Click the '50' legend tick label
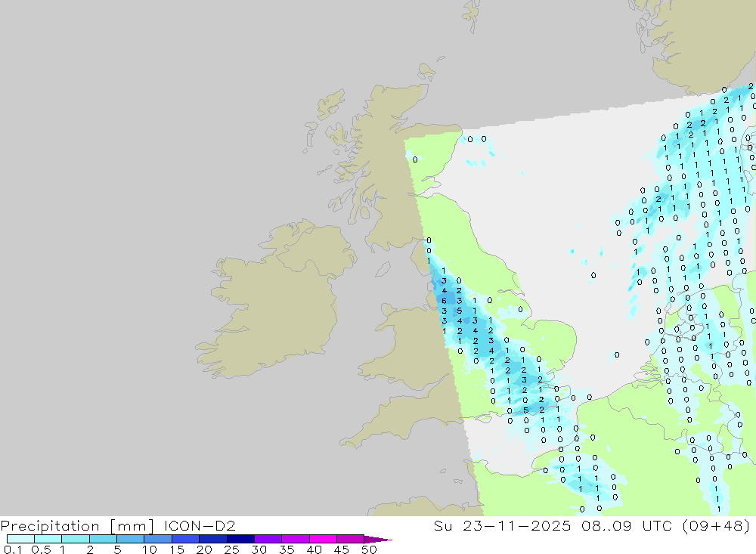This screenshot has height=554, width=756. point(370,549)
